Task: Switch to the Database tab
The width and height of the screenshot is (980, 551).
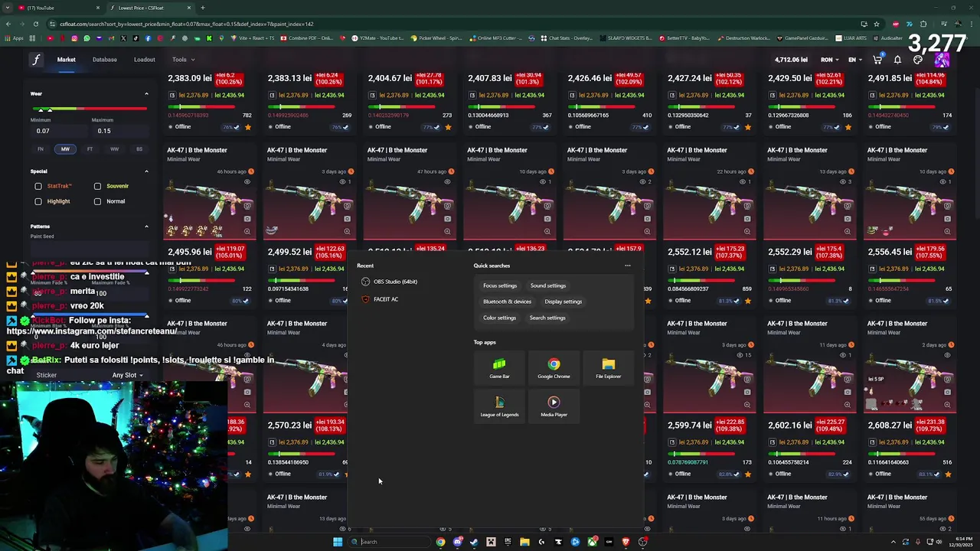Action: coord(105,60)
